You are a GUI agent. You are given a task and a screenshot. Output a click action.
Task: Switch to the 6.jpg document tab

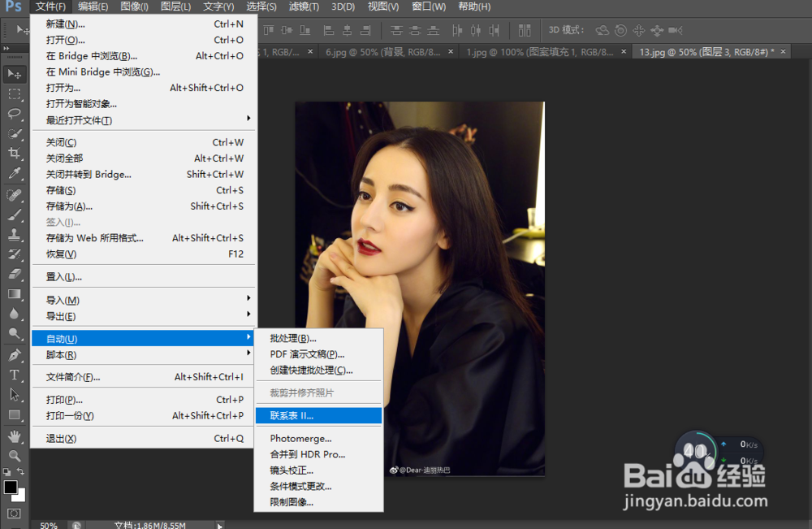(382, 52)
